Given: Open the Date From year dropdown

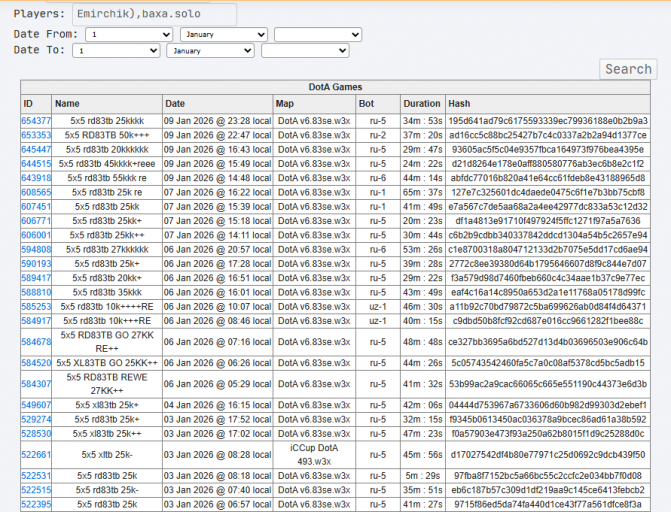Looking at the screenshot, I should pos(318,35).
